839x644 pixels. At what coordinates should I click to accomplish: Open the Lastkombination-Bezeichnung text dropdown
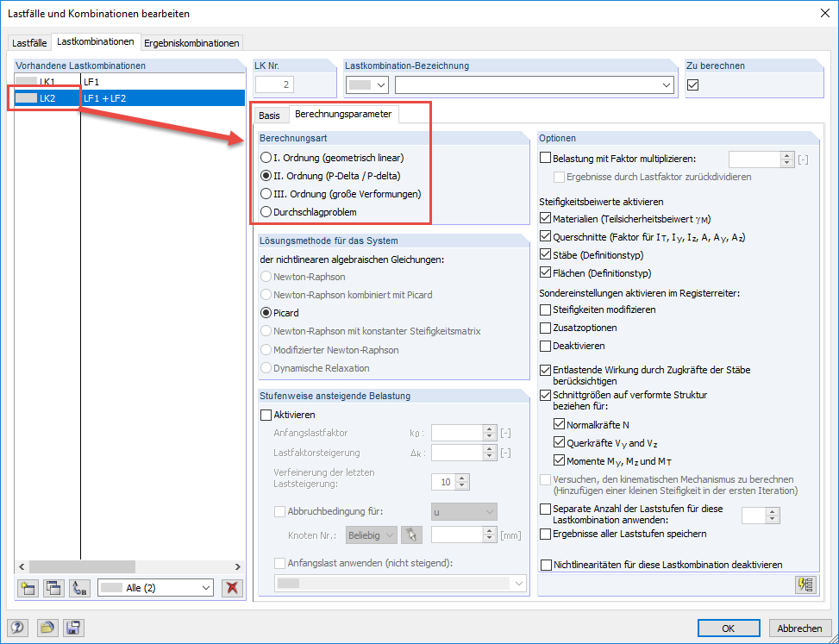coord(535,85)
